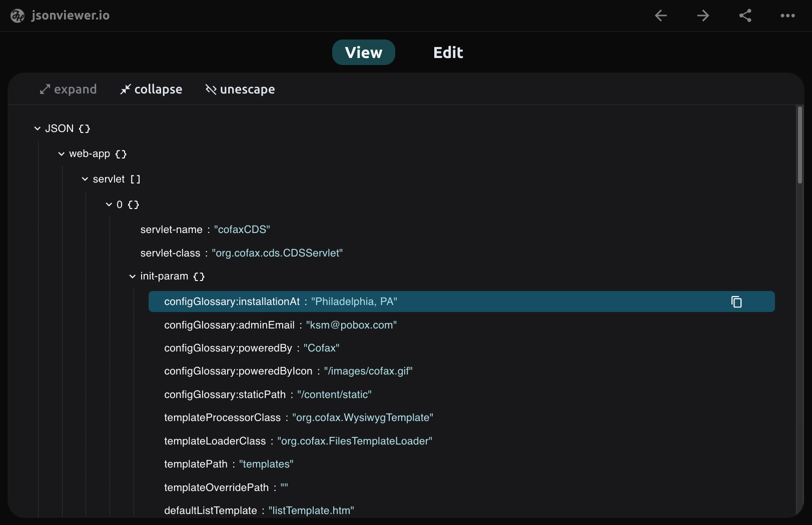
Task: Click the "ksm@pobox.com" value
Action: coord(351,325)
